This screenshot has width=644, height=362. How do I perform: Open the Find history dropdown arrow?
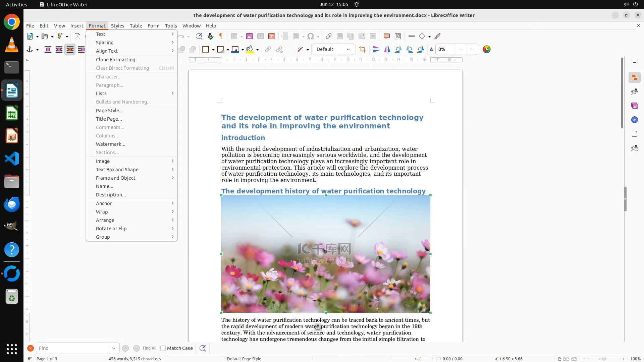(x=113, y=348)
